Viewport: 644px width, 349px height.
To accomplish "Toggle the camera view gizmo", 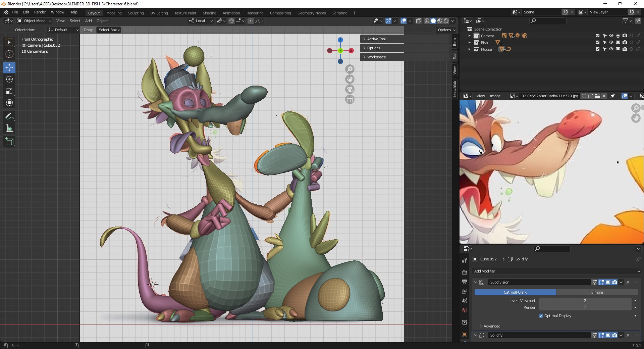I will click(x=350, y=89).
